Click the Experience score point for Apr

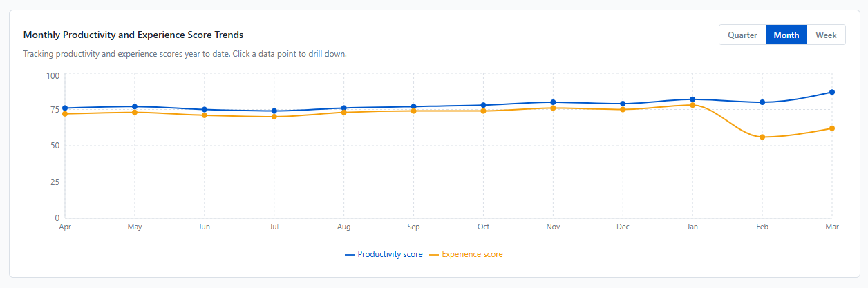tap(65, 113)
